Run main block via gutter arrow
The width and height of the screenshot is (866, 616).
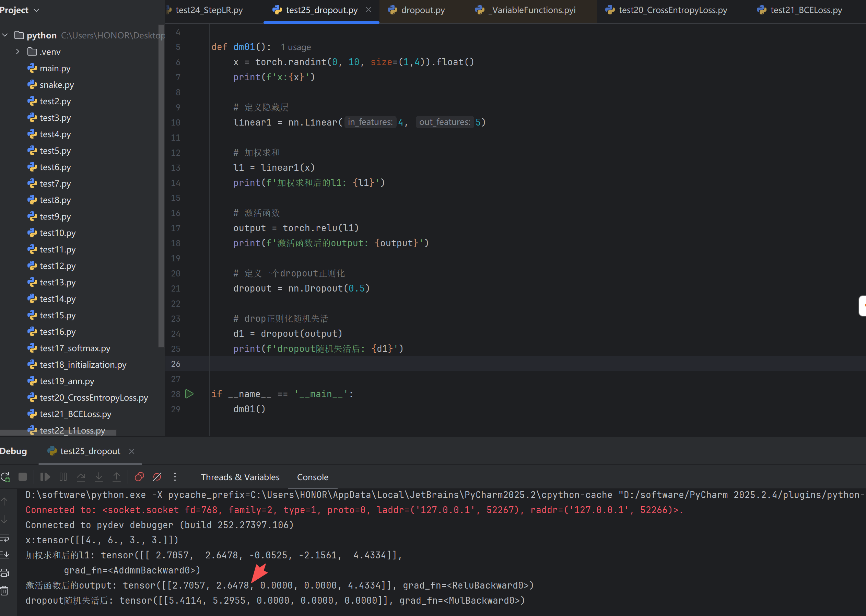[189, 394]
